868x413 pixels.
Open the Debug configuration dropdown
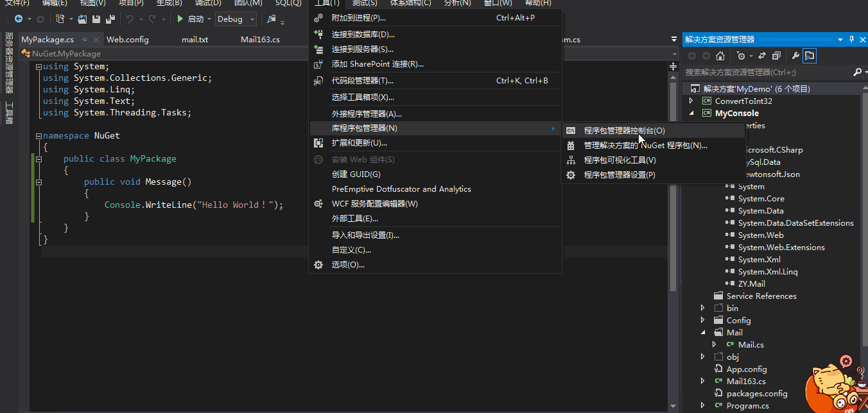(x=236, y=19)
